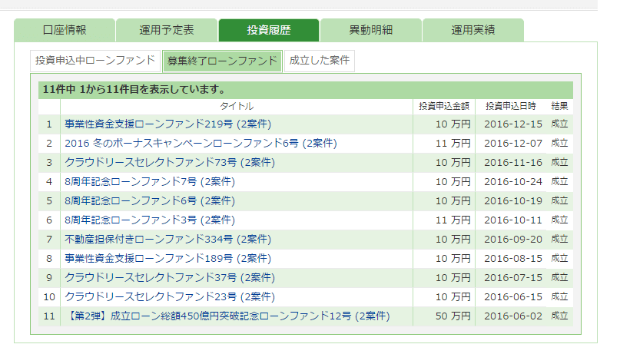Viewport: 620px width, 364px height.
Task: Open 不動産担保付きローンファンド334号 link
Action: point(167,239)
